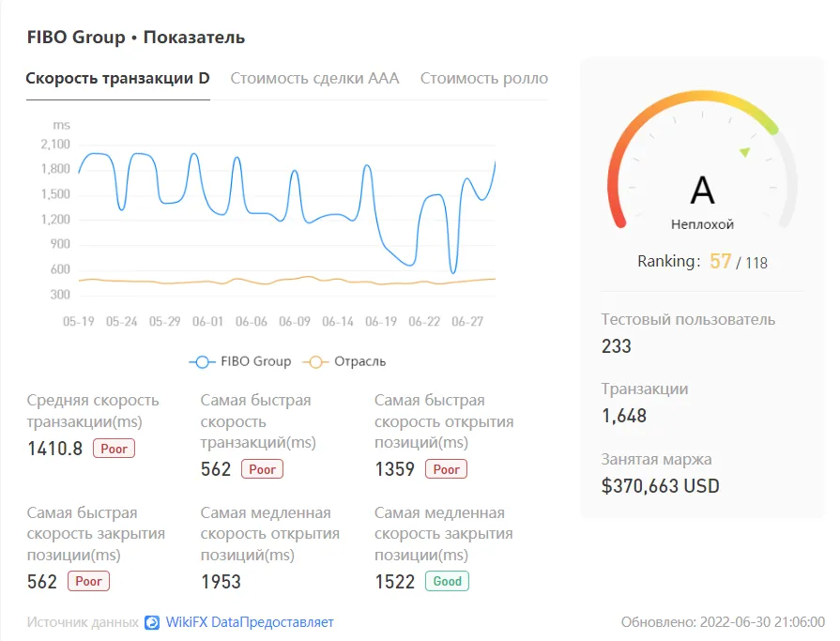
Task: Click the green gauge pointer triangle
Action: 744,152
